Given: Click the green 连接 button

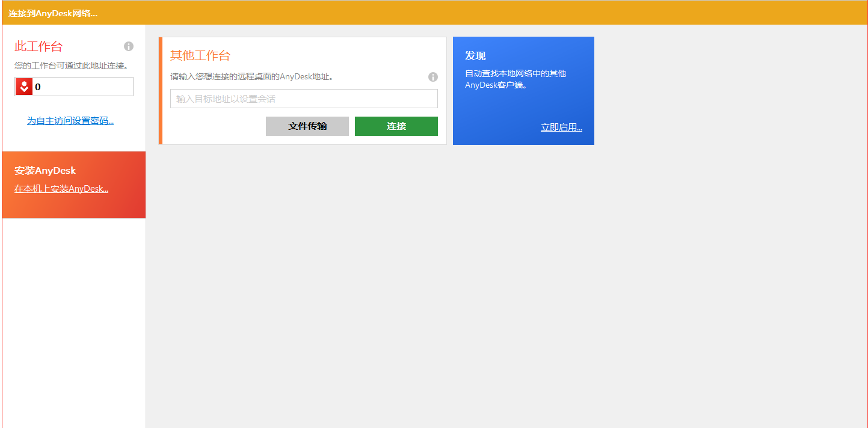Looking at the screenshot, I should point(396,126).
